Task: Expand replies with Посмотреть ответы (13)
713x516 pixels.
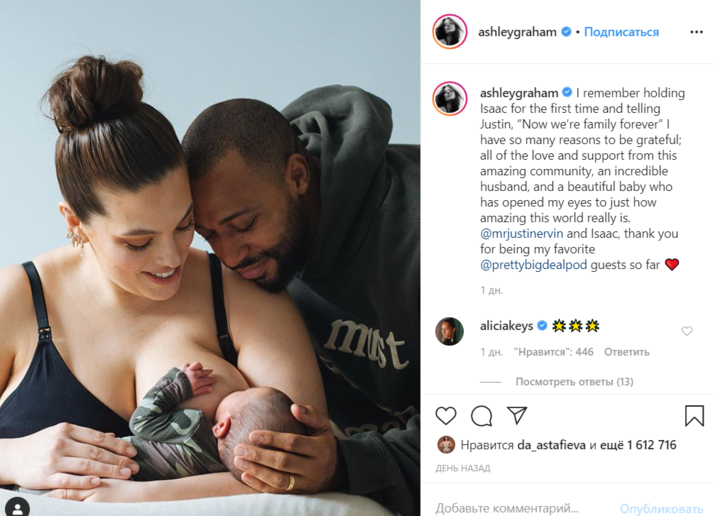Action: 574,381
